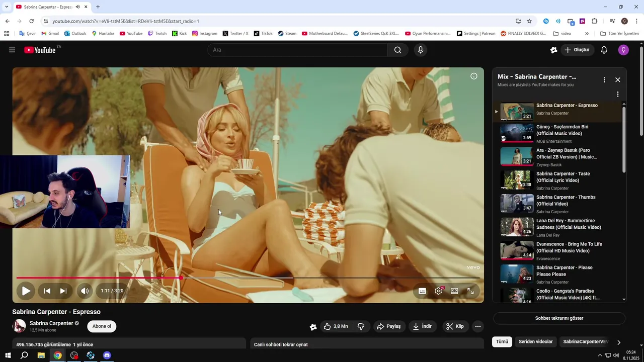Click the search magnifier button
The image size is (644, 362).
pos(397,50)
